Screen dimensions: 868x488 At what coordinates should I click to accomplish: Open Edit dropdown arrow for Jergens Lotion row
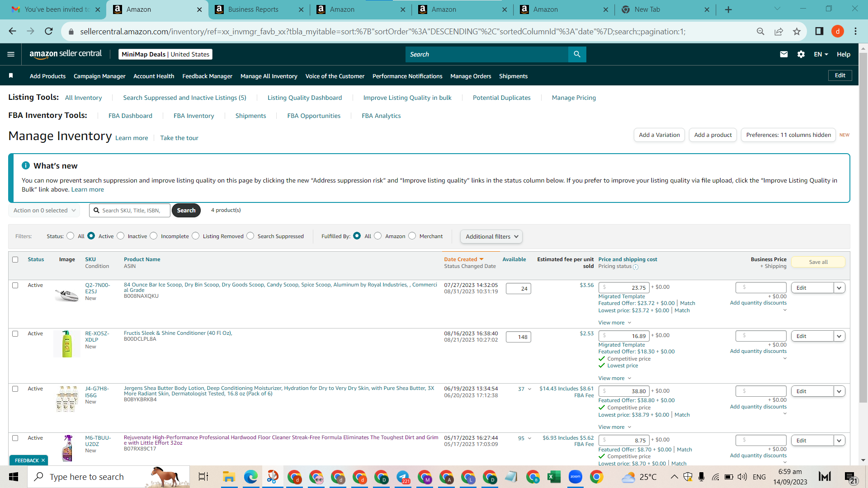click(840, 391)
